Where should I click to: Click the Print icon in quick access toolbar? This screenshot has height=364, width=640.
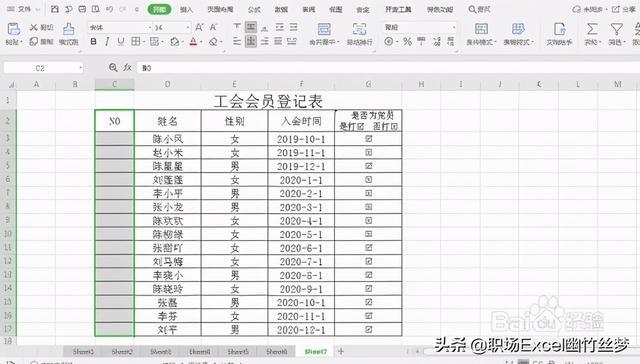[x=82, y=9]
